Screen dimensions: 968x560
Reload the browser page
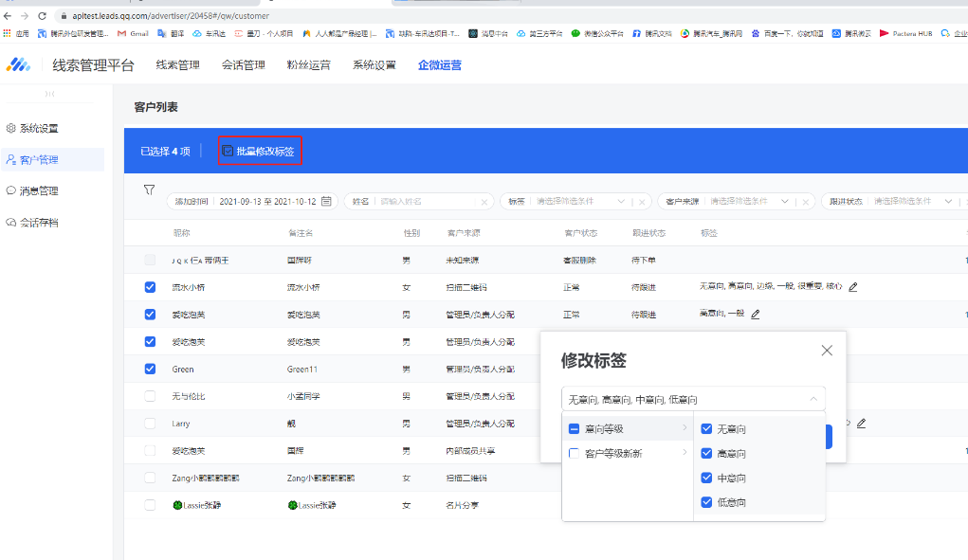click(x=42, y=16)
